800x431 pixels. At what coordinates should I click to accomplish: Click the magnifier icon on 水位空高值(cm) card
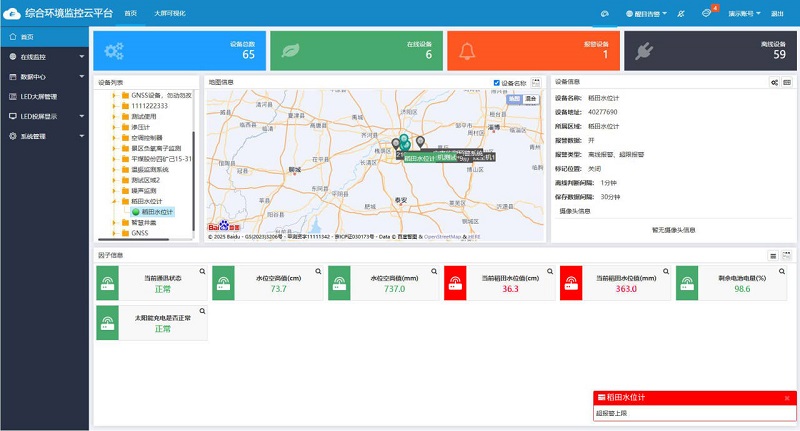[318, 271]
